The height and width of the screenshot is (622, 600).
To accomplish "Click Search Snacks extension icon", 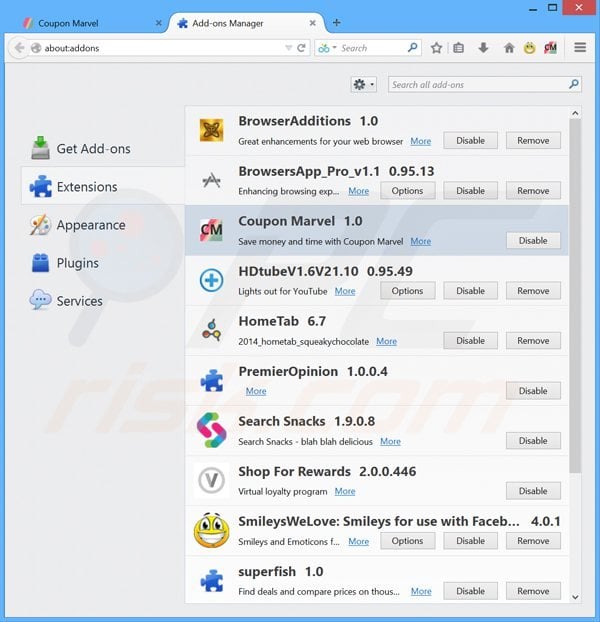I will (211, 430).
